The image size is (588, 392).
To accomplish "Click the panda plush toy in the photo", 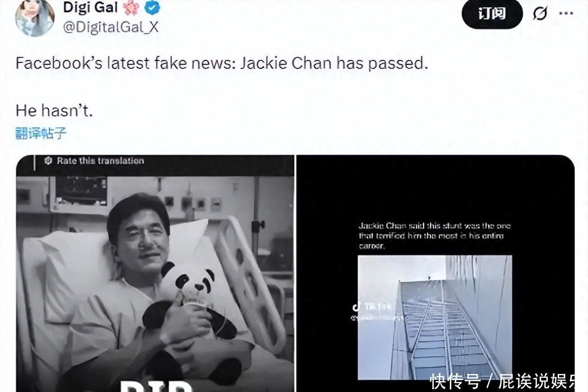I will click(189, 303).
